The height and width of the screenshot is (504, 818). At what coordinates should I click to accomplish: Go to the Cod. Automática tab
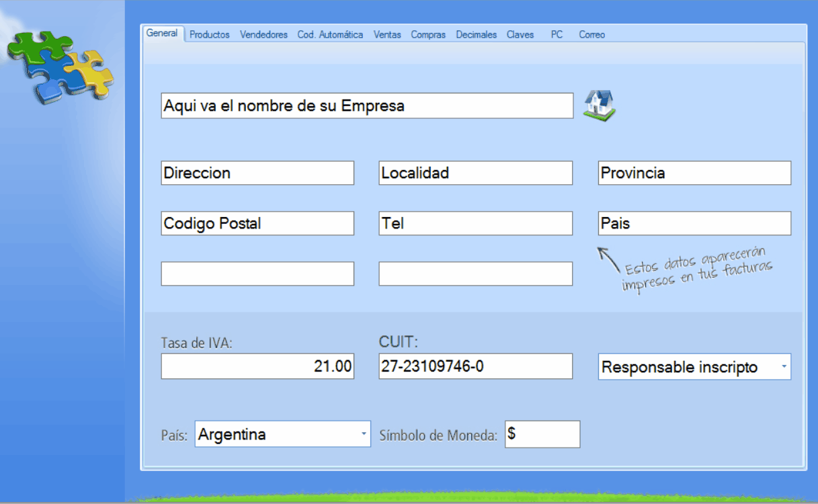click(x=330, y=35)
